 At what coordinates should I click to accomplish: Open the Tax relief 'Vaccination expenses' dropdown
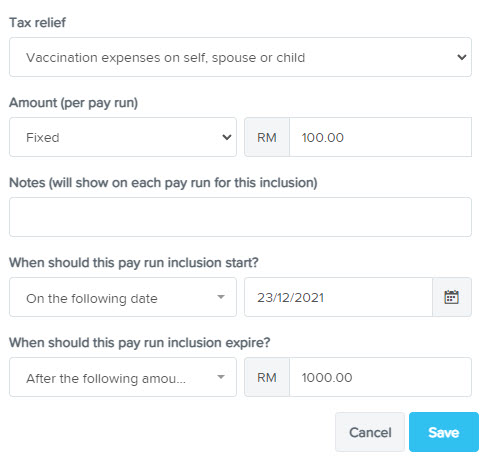(240, 57)
